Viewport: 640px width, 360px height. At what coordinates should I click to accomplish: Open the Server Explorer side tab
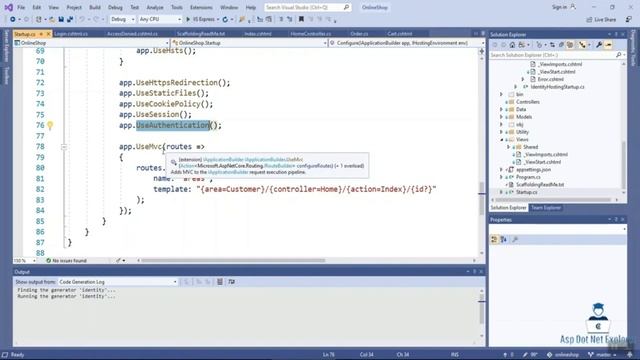click(6, 45)
